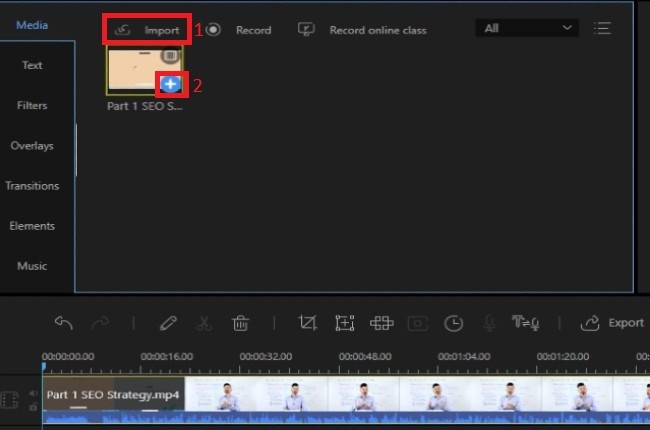650x430 pixels.
Task: Apply the Mosaic tool
Action: tap(381, 323)
